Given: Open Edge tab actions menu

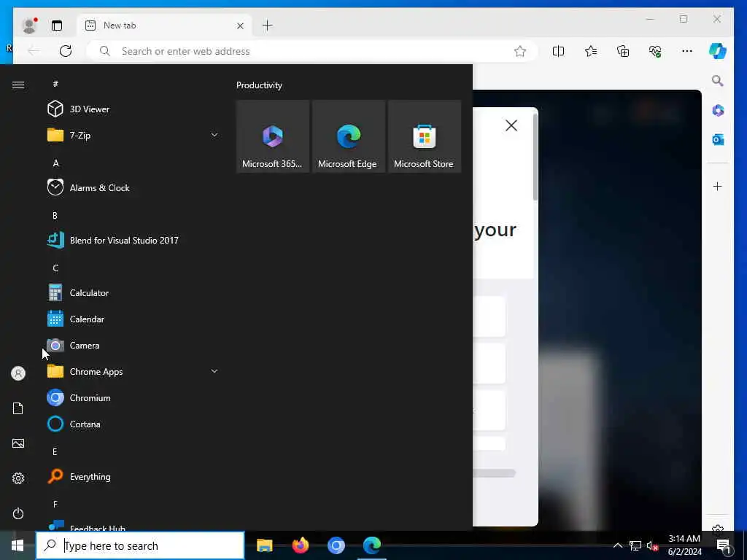Looking at the screenshot, I should point(57,26).
